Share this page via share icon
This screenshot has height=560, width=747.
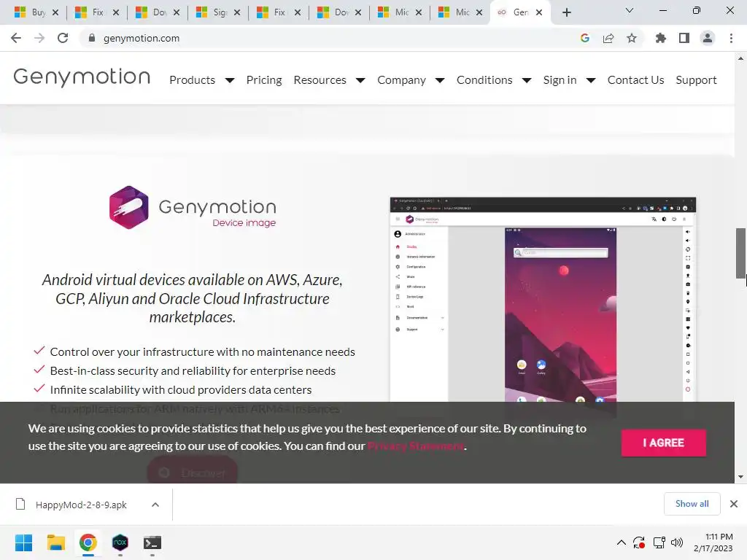tap(608, 38)
